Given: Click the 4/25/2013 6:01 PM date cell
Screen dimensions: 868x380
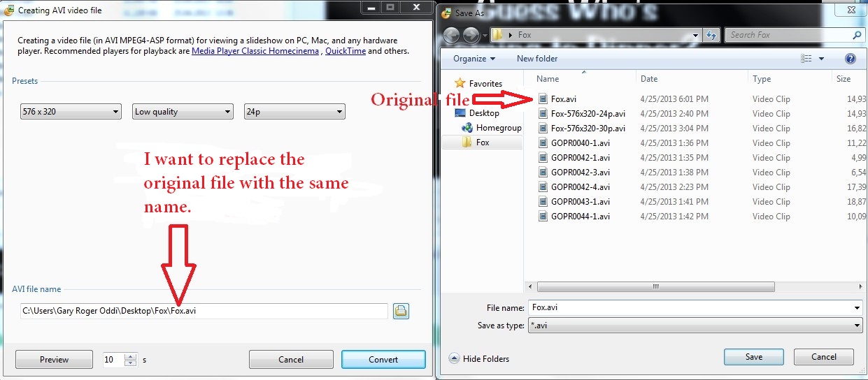Looking at the screenshot, I should (x=674, y=99).
